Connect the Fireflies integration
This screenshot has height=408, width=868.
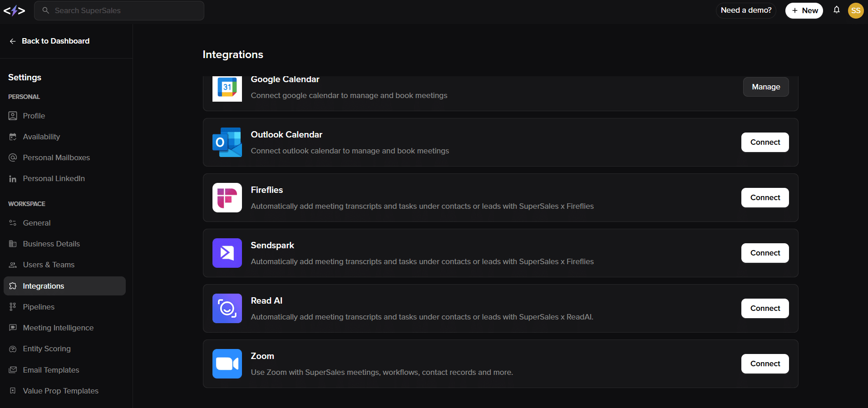764,198
